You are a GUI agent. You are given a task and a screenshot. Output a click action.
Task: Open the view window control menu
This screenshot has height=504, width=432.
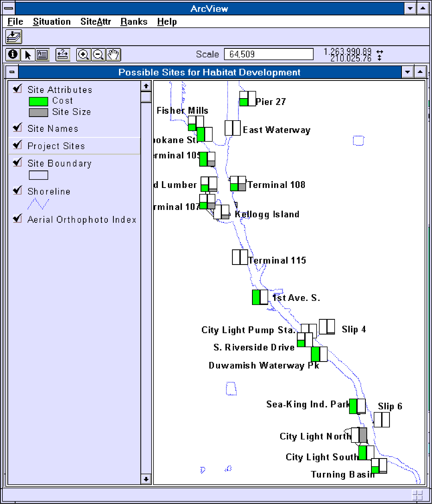point(12,72)
